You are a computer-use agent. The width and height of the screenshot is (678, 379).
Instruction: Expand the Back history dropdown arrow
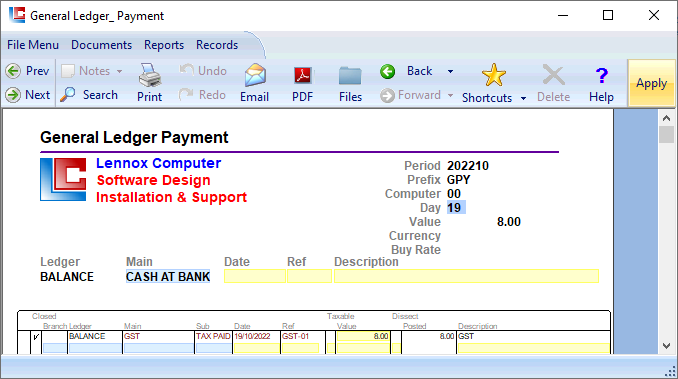[450, 71]
